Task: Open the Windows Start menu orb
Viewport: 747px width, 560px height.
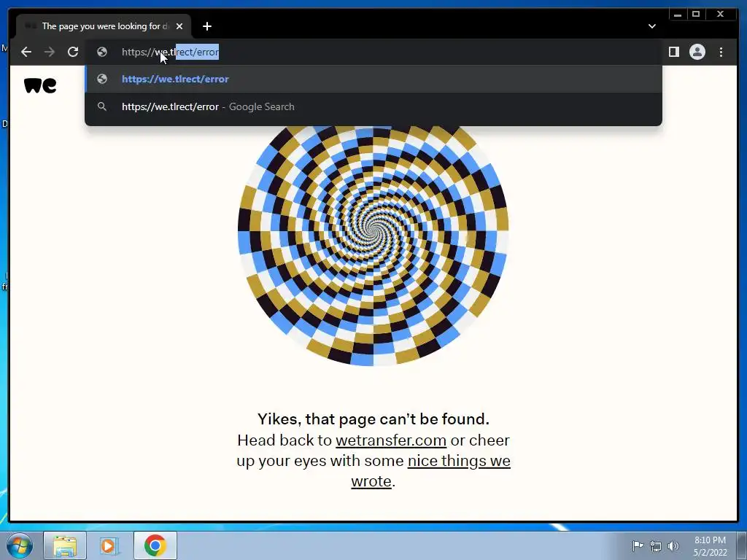Action: pos(20,545)
